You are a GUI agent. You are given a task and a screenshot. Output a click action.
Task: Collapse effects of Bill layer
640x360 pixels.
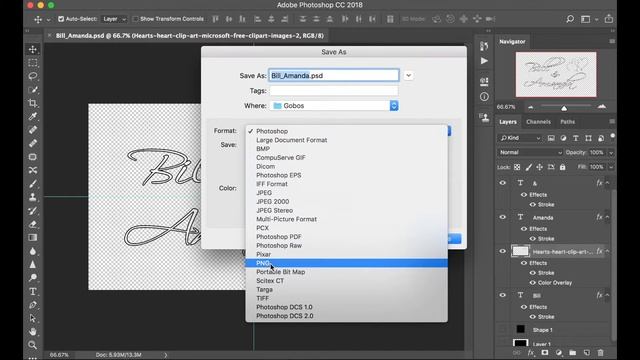pyautogui.click(x=607, y=295)
